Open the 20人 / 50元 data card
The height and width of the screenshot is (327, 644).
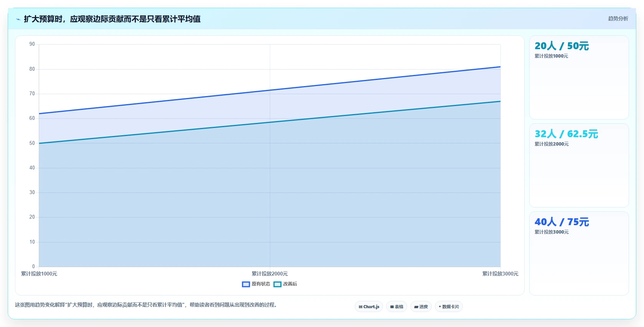(x=579, y=77)
